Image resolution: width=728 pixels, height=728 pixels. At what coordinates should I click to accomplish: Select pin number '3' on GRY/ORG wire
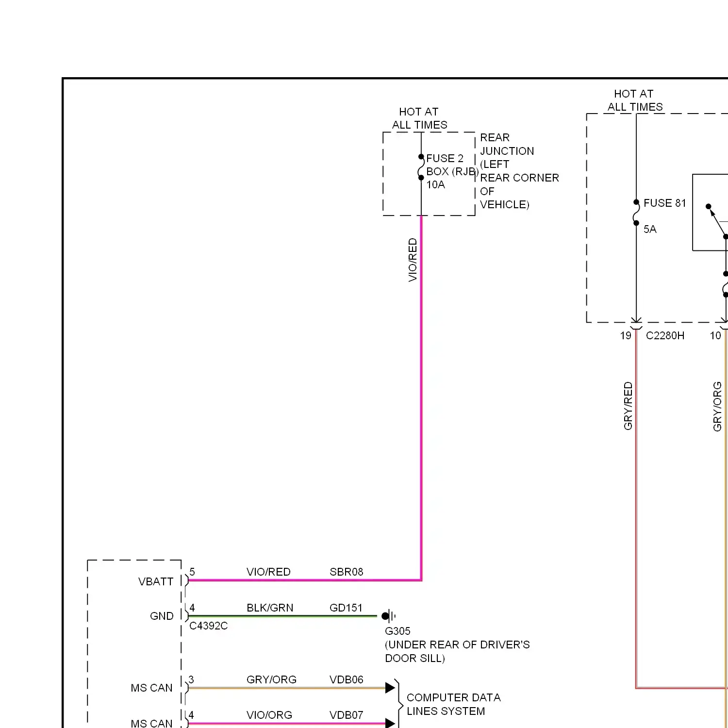(x=191, y=679)
